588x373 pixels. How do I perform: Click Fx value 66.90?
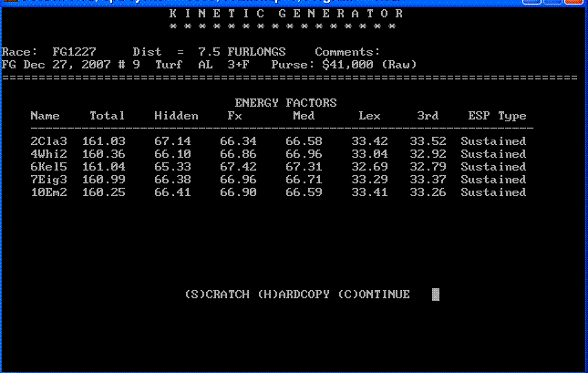point(238,192)
